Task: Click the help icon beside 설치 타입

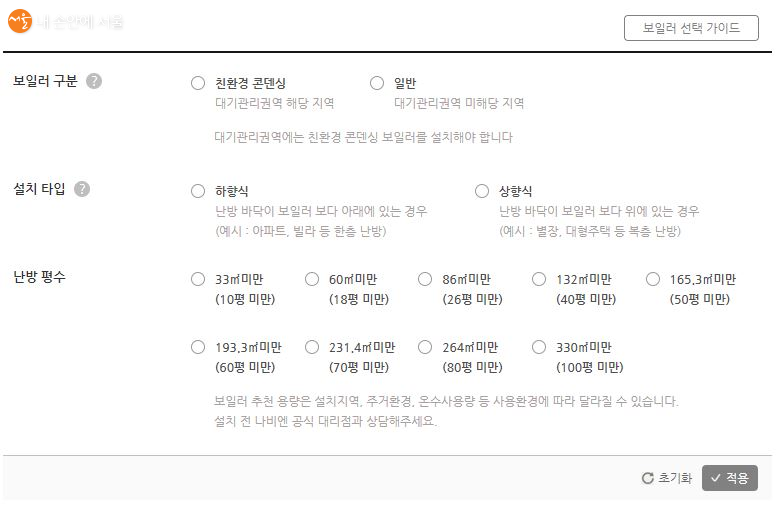Action: 82,189
